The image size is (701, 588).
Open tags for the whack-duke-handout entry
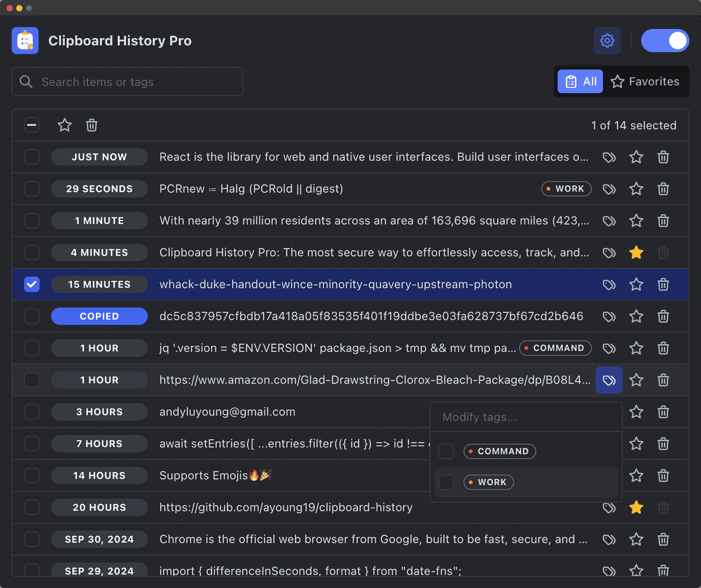point(609,284)
